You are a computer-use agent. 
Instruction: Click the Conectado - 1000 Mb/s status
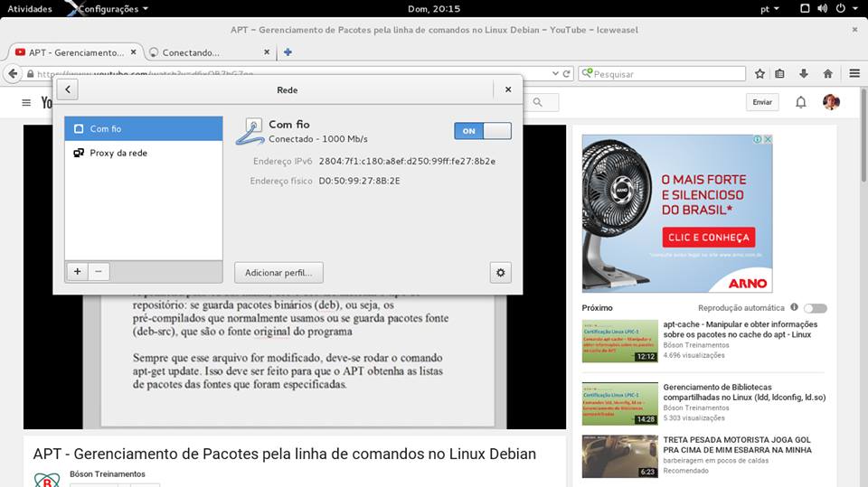pyautogui.click(x=318, y=139)
